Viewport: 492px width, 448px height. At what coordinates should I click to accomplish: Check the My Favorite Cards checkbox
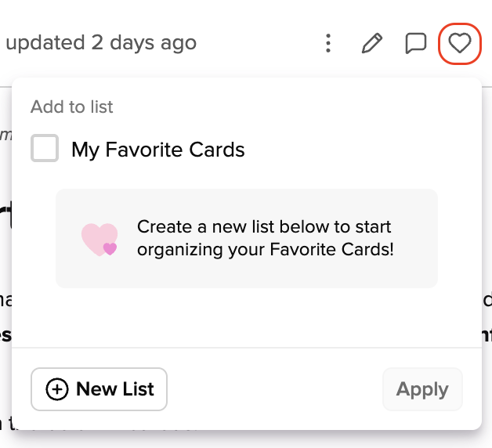click(x=45, y=148)
